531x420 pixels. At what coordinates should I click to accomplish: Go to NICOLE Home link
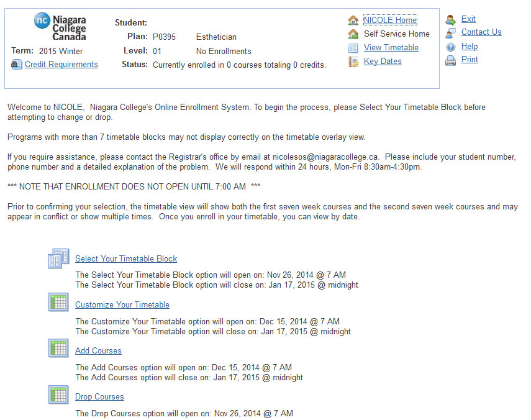click(390, 21)
